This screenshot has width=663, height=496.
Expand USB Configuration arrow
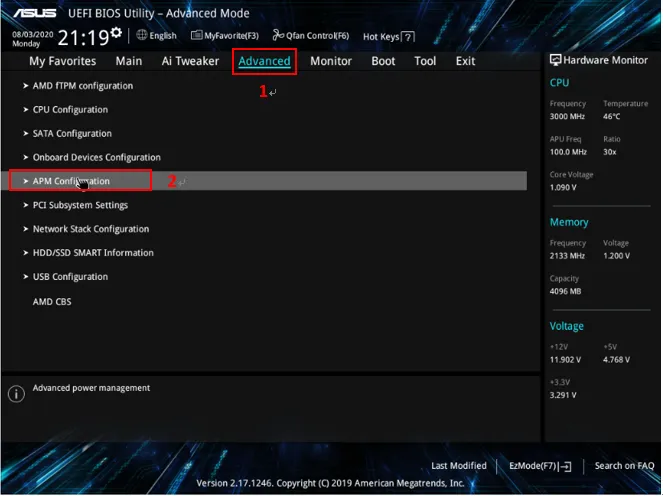(x=26, y=277)
